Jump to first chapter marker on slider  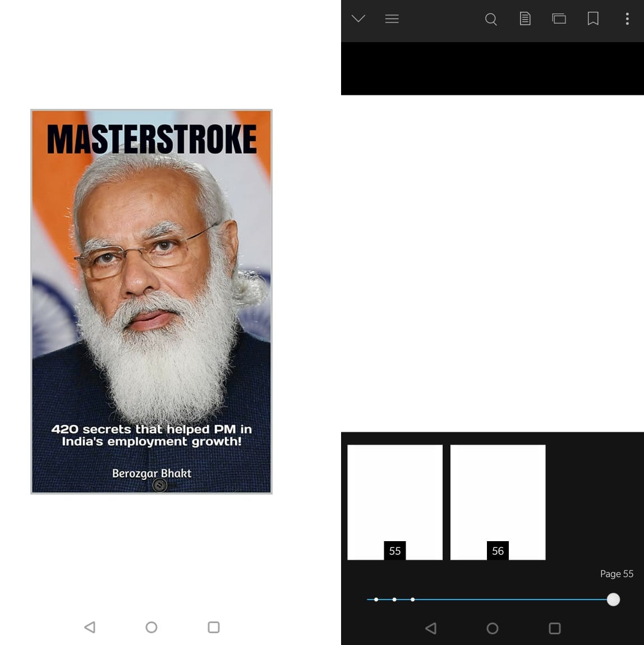click(376, 600)
